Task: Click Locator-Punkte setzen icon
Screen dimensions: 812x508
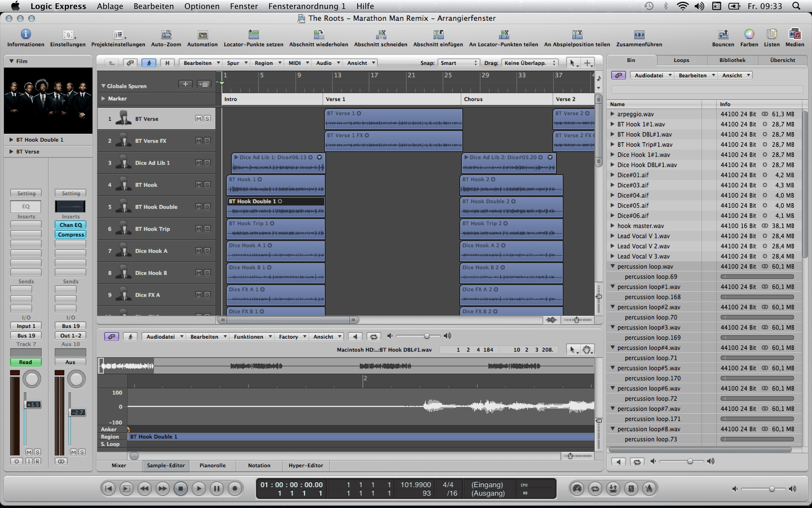Action: pyautogui.click(x=253, y=34)
